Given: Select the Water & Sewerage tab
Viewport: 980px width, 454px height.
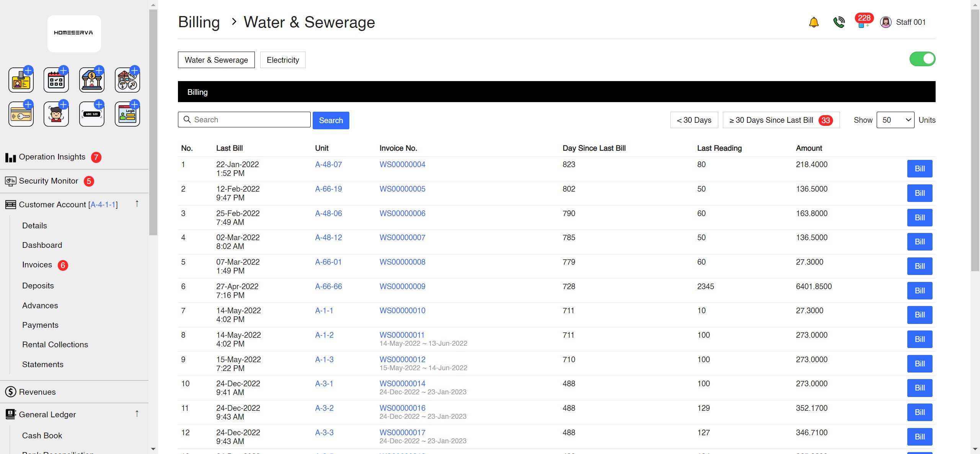Looking at the screenshot, I should tap(216, 60).
